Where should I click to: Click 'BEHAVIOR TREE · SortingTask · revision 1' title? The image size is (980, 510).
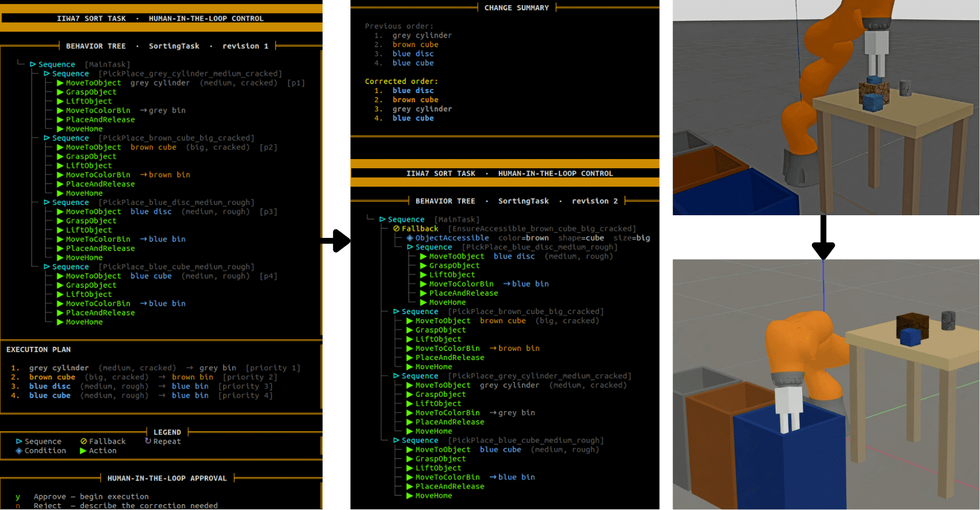point(167,46)
